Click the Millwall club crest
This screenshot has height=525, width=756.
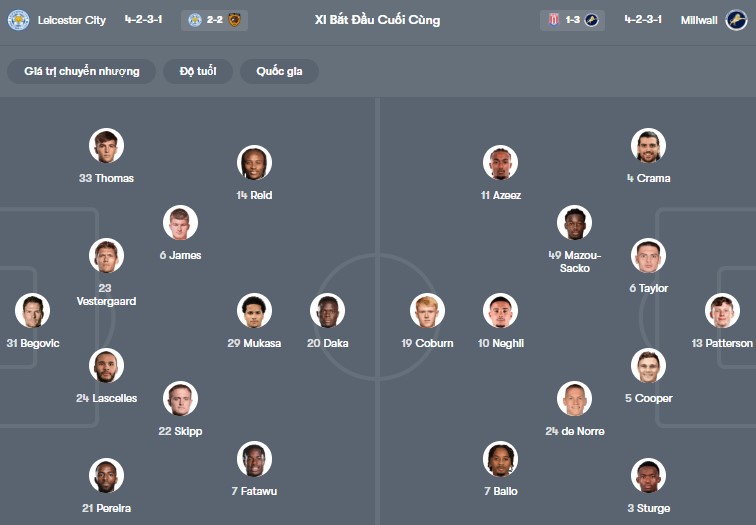point(736,20)
